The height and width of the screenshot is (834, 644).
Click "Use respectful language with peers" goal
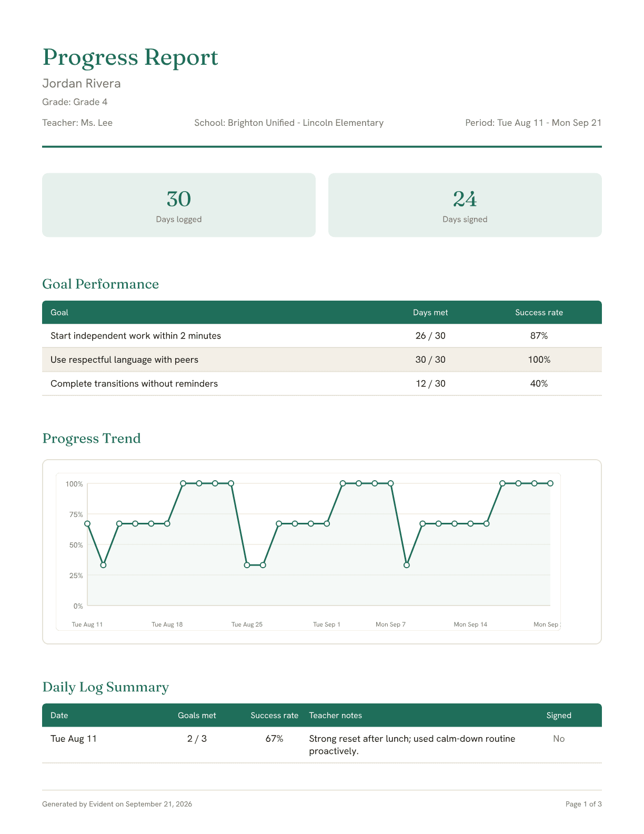[x=125, y=360]
